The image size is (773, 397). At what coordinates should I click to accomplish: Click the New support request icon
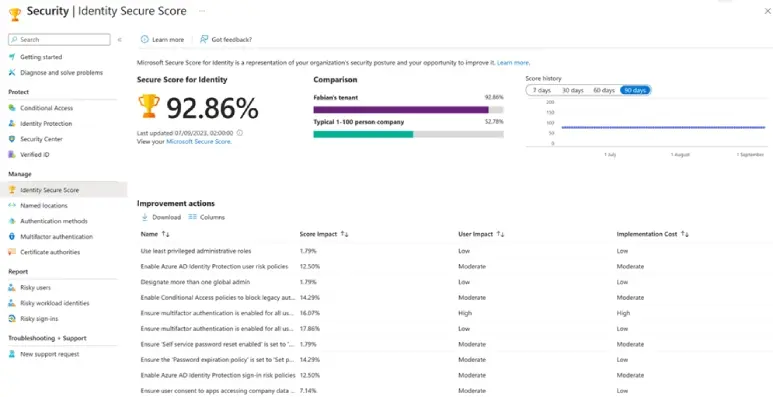click(x=12, y=354)
